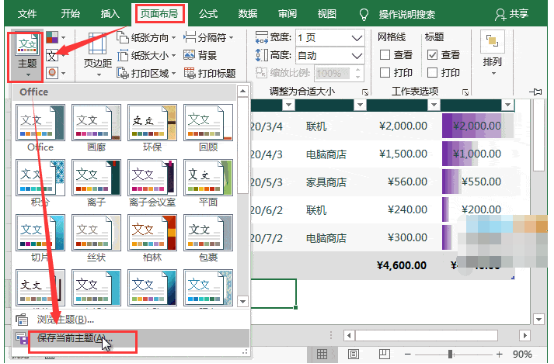Increase the 缩放比例 scale stepper
This screenshot has height=364, width=554.
358,70
